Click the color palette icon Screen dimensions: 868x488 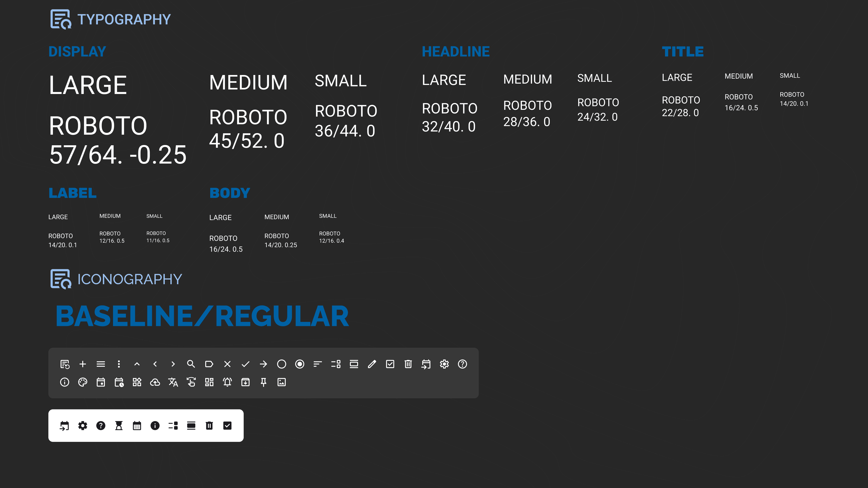tap(83, 382)
